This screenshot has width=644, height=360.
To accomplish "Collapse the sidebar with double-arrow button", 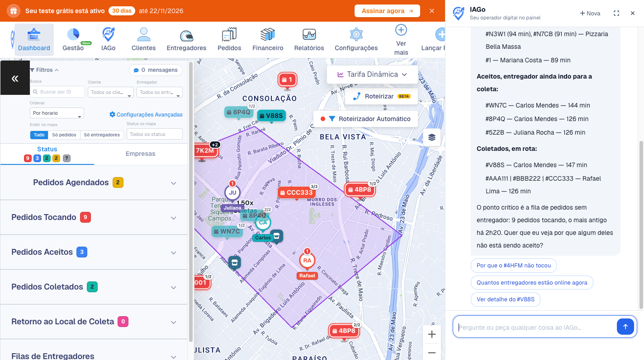I will click(x=15, y=78).
